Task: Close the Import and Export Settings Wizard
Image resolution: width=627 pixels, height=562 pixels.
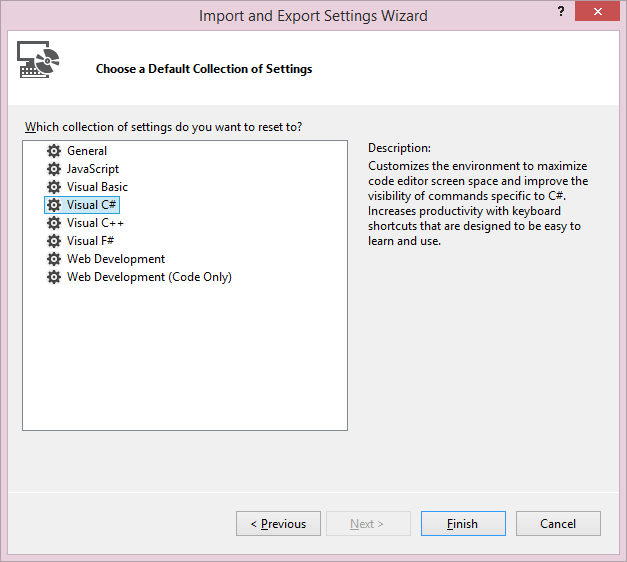Action: point(597,11)
